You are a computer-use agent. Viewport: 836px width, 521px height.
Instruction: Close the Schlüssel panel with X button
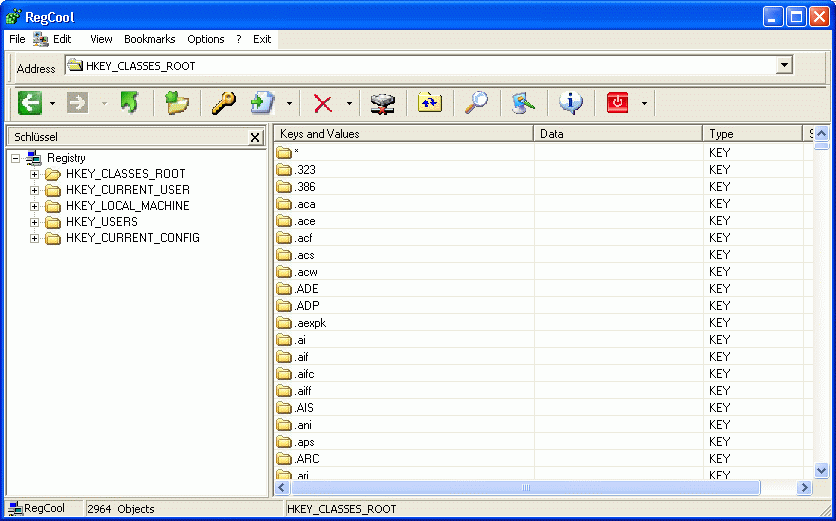(x=255, y=138)
